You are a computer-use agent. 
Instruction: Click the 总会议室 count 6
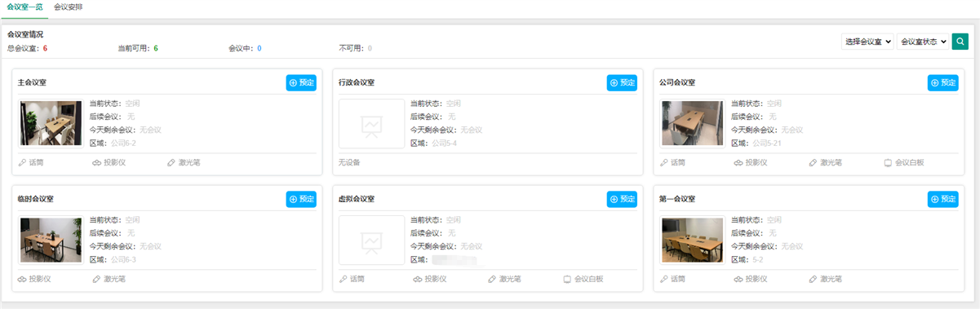point(45,49)
